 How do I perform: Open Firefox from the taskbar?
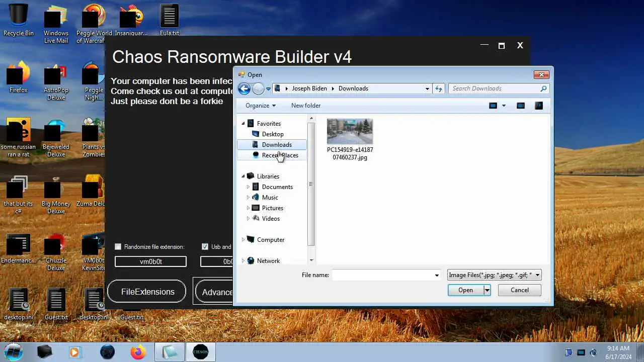(138, 352)
